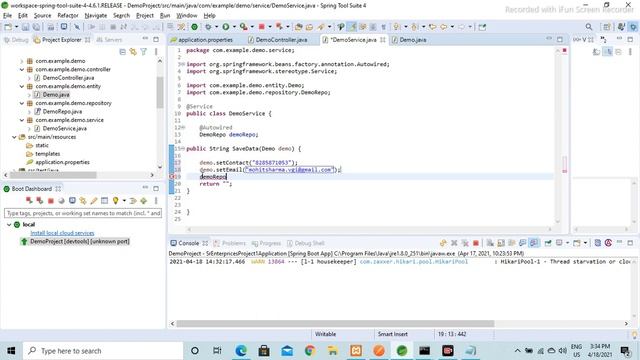Screen dimensions: 640x360
Task: Click the New file toolbar icon
Action: [8, 27]
